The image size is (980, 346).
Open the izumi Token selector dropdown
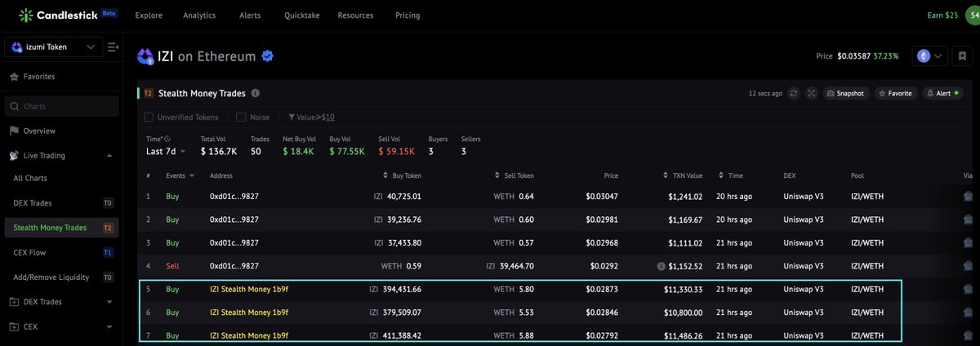click(x=54, y=47)
